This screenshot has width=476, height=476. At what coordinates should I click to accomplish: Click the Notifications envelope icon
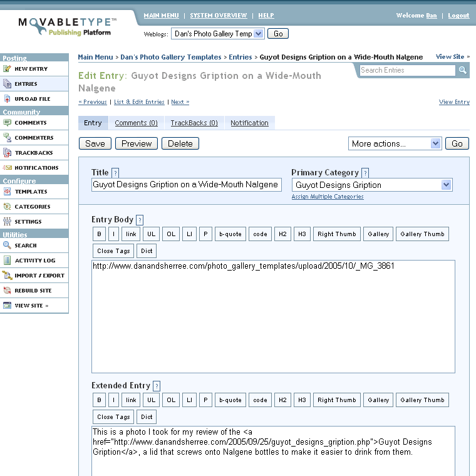pos(7,168)
